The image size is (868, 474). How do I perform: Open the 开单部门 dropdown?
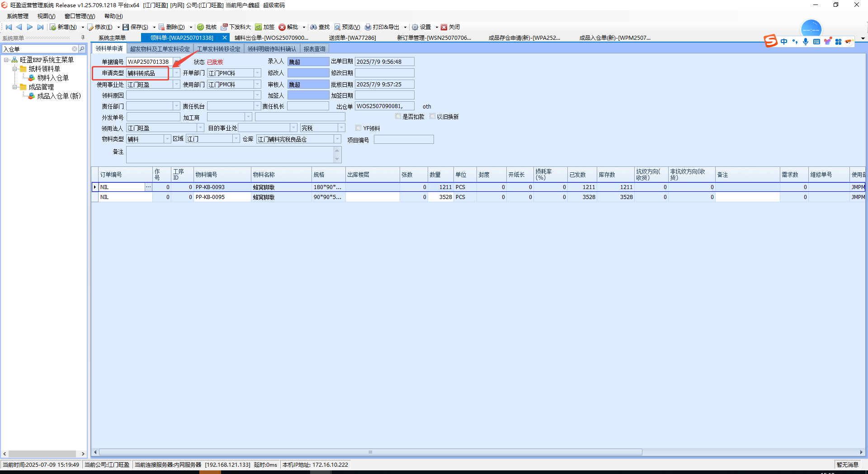[258, 73]
